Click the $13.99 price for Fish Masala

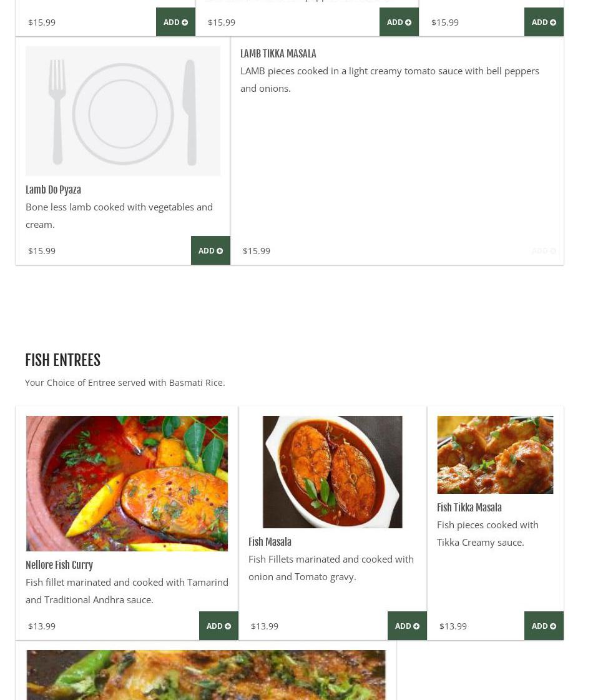(265, 626)
